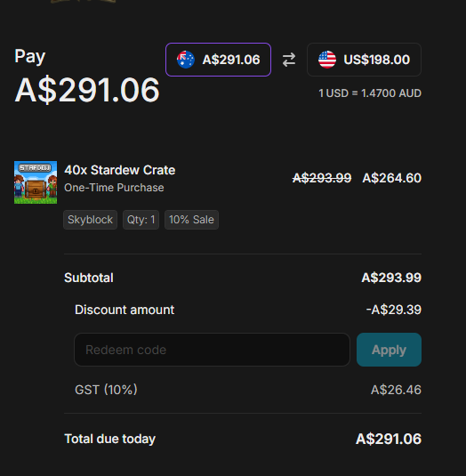Click the Discount amount -A$29.39 value
The image size is (466, 476).
pyautogui.click(x=394, y=310)
